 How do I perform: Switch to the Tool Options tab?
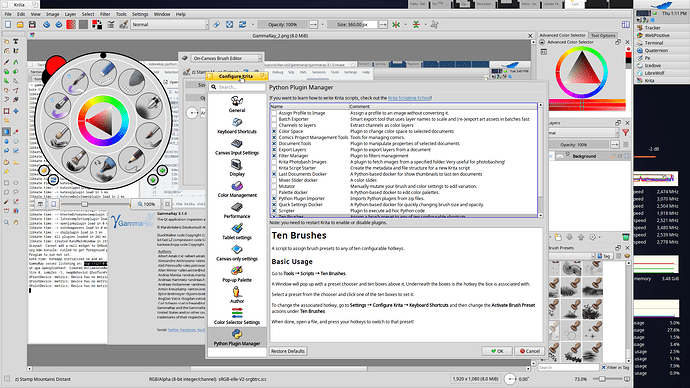pos(603,35)
